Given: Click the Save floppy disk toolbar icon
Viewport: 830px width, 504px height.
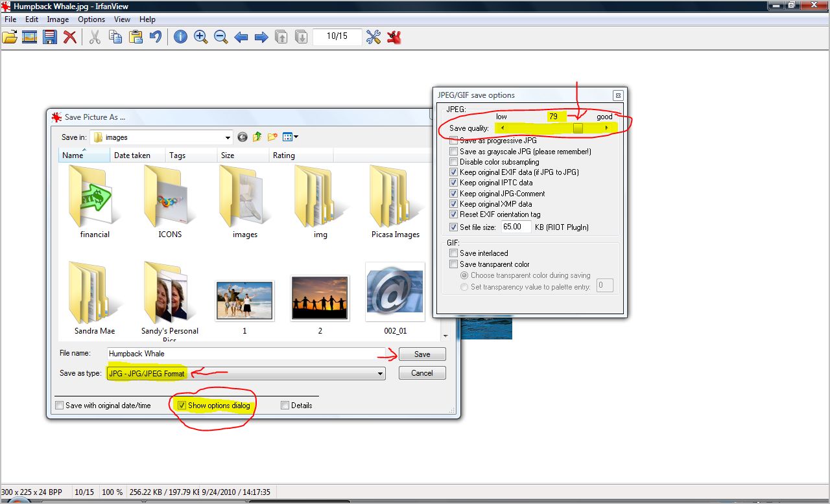Looking at the screenshot, I should pyautogui.click(x=50, y=37).
